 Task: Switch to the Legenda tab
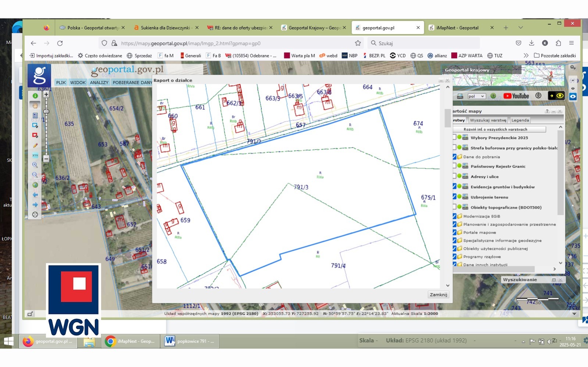520,120
